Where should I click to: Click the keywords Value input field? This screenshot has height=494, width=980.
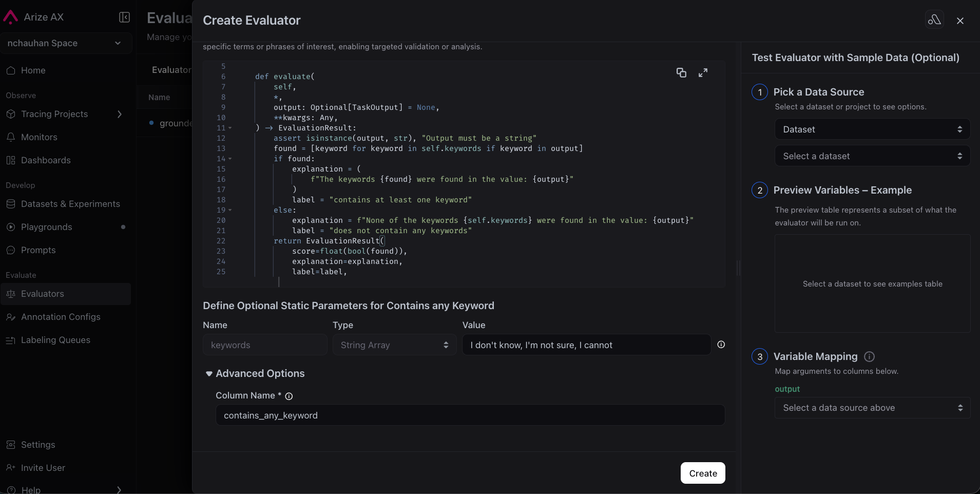tap(586, 345)
